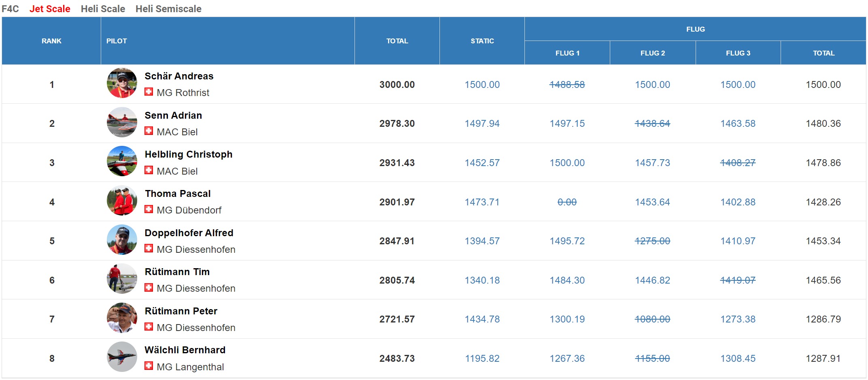Click pilot name Senn Adrian
The height and width of the screenshot is (380, 868).
pos(173,115)
